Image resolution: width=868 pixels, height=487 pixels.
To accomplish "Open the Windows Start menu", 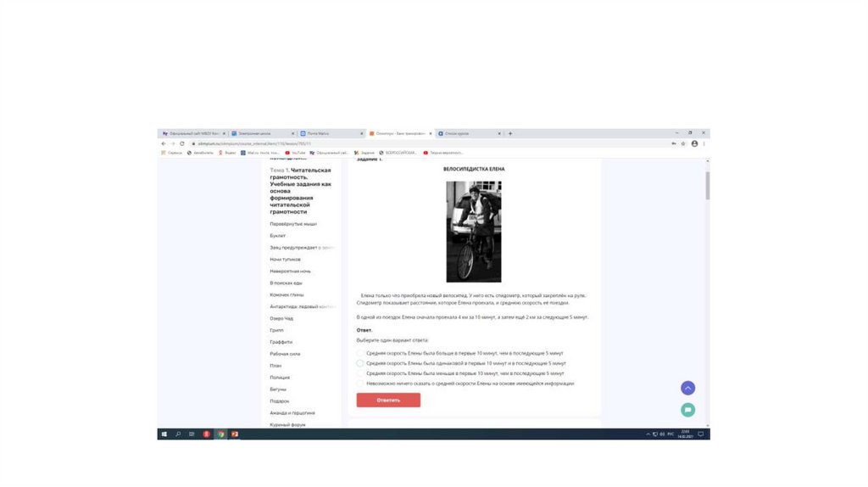I will tap(164, 434).
